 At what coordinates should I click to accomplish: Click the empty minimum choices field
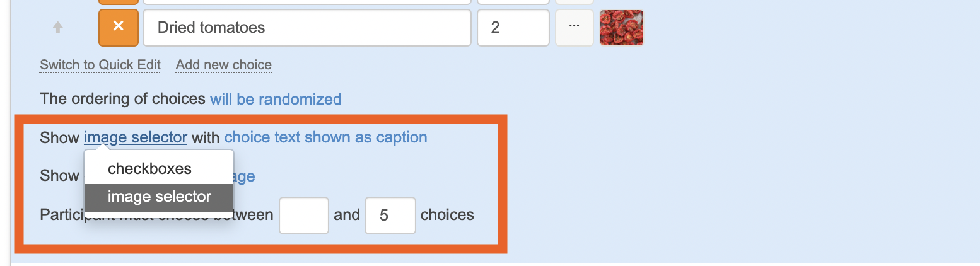click(x=304, y=216)
